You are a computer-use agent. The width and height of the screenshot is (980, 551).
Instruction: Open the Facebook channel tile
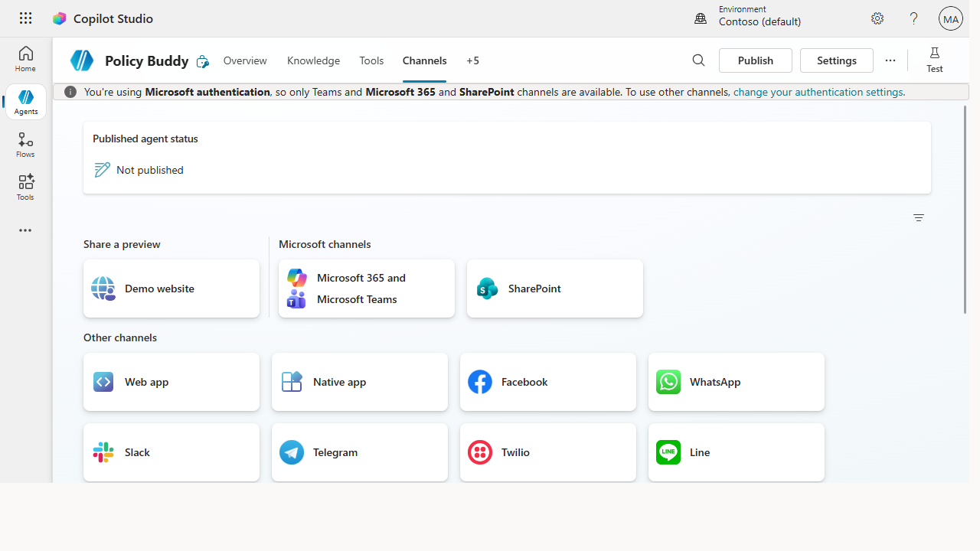pyautogui.click(x=548, y=382)
